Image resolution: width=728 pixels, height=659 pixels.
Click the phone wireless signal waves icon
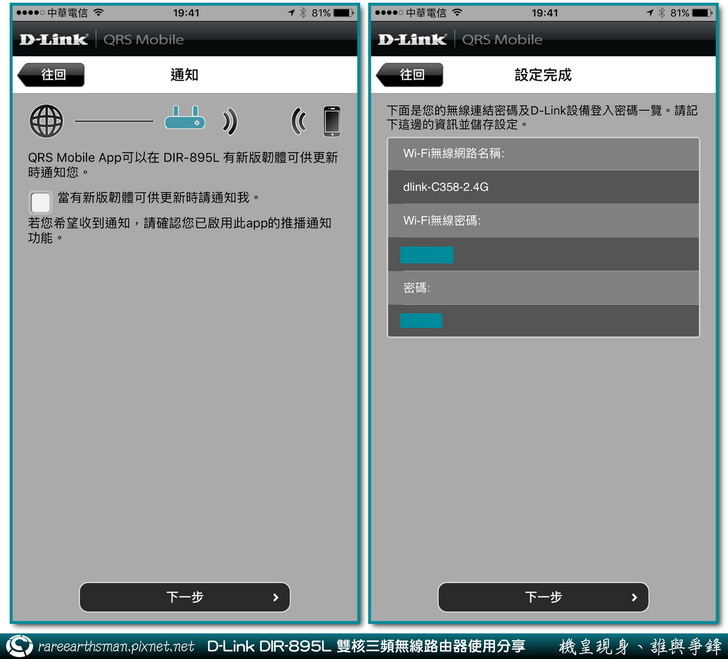tap(299, 122)
